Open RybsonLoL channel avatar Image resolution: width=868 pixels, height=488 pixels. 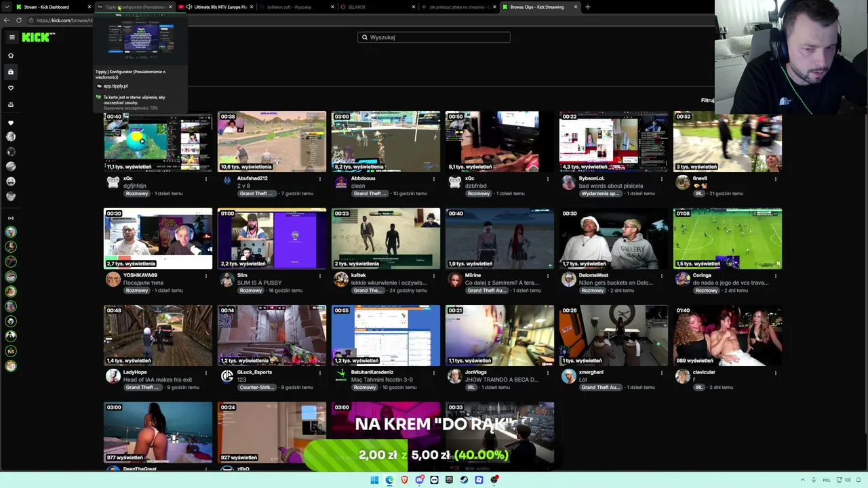[x=569, y=182]
